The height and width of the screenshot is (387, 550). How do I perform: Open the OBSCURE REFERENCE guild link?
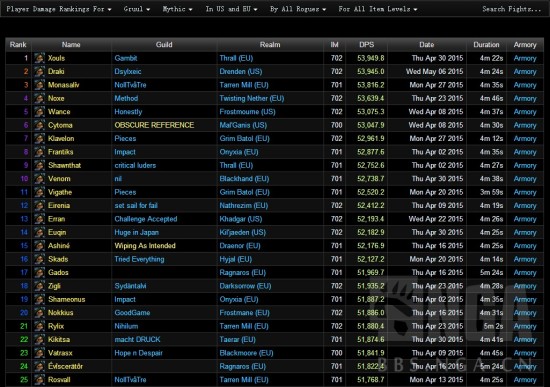[x=154, y=125]
